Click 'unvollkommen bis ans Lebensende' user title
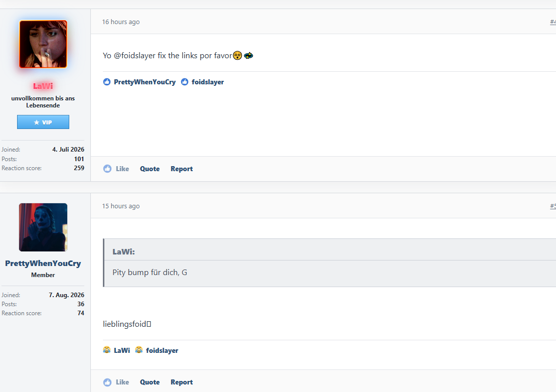The width and height of the screenshot is (556, 392). coord(43,102)
